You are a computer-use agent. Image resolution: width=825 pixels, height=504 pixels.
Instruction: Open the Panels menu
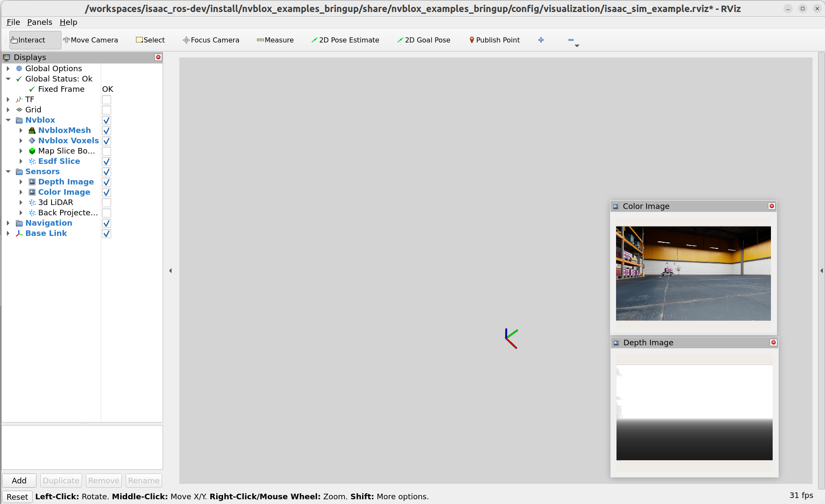coord(39,22)
